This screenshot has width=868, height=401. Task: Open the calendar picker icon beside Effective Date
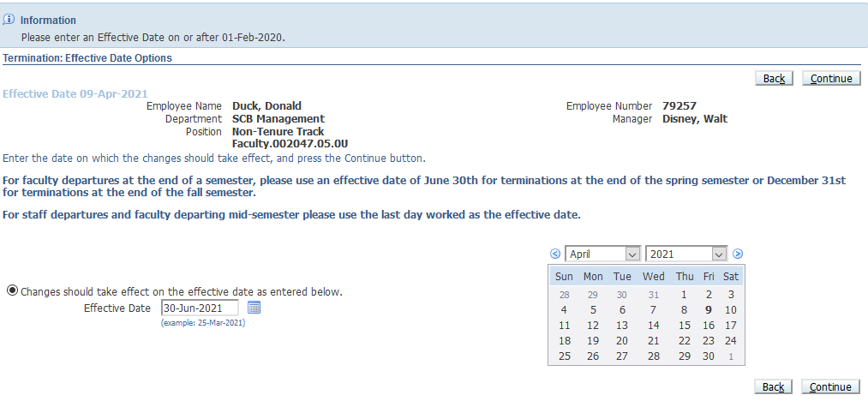point(254,308)
